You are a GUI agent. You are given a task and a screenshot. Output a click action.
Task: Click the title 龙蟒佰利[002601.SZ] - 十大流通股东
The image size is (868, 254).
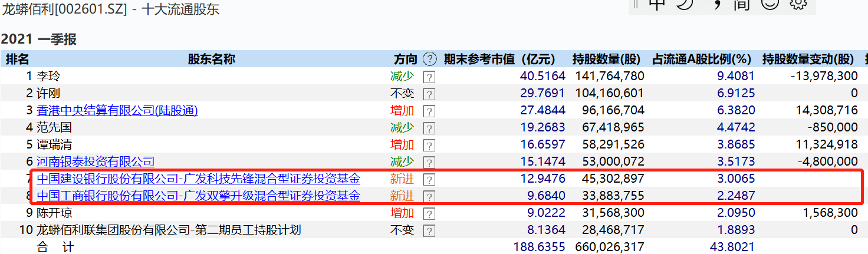point(111,9)
